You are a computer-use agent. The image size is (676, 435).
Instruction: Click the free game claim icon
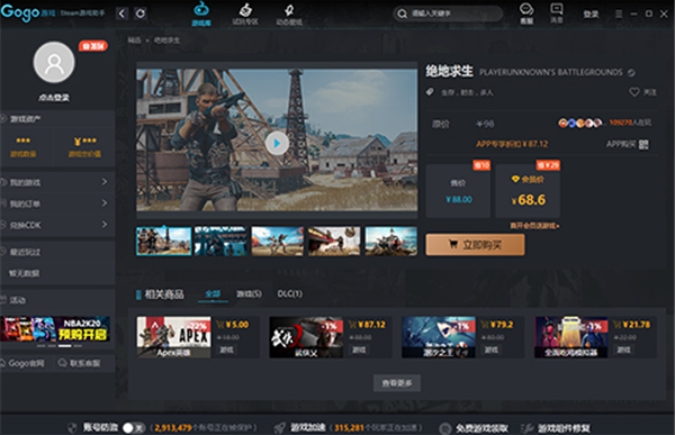[444, 428]
